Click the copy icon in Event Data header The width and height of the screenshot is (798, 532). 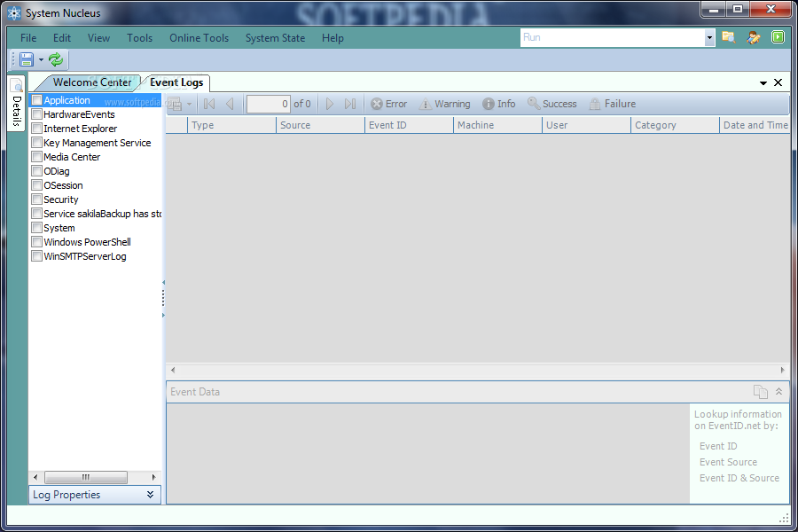click(x=761, y=392)
